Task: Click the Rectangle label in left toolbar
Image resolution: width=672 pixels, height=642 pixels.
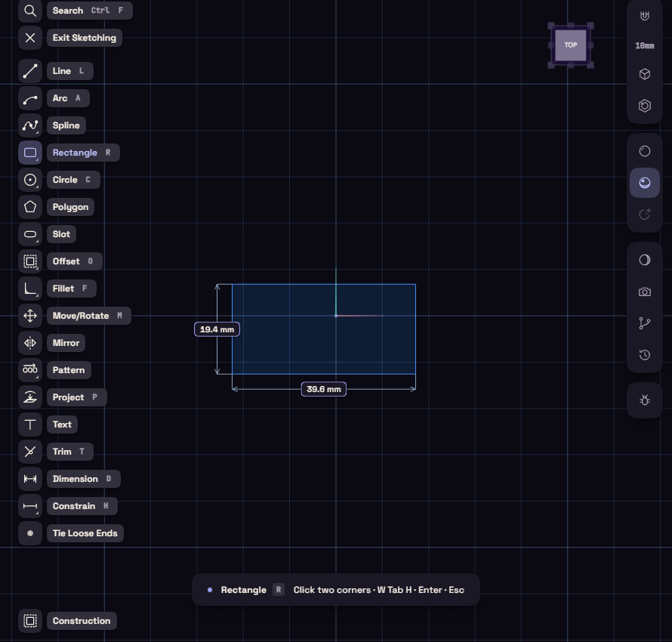Action: (x=83, y=153)
